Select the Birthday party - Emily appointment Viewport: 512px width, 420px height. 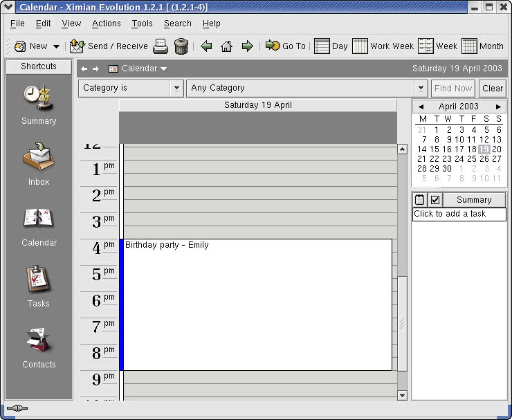click(x=257, y=304)
